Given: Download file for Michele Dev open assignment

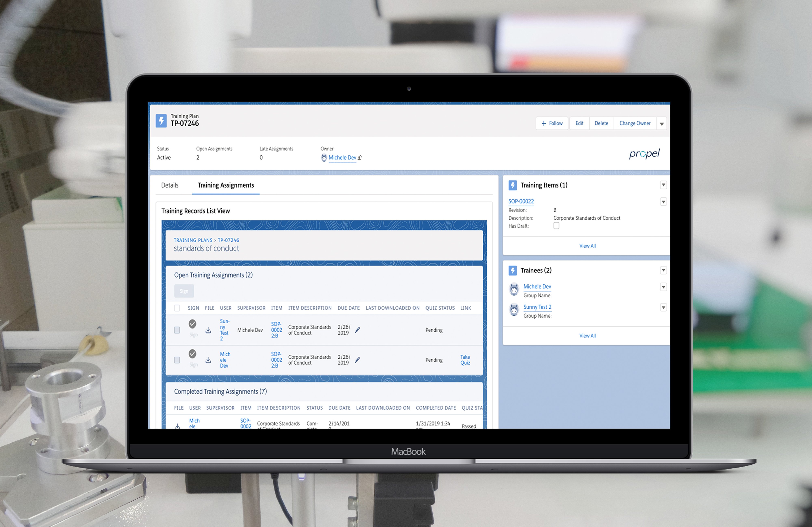Looking at the screenshot, I should click(x=208, y=360).
